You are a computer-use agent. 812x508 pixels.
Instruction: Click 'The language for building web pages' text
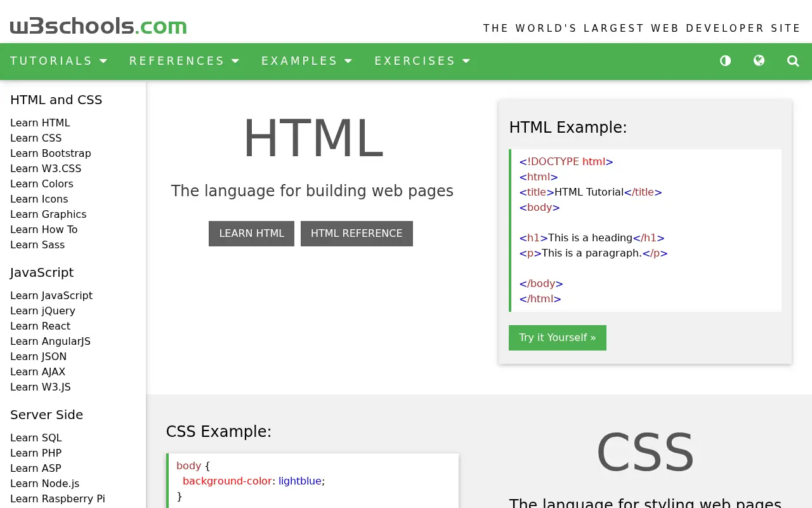[312, 191]
